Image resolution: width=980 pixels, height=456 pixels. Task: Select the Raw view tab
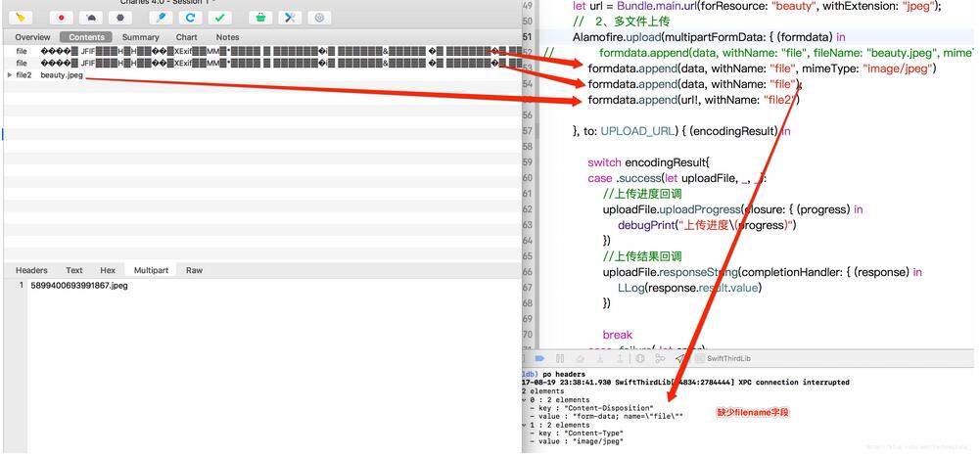[195, 270]
